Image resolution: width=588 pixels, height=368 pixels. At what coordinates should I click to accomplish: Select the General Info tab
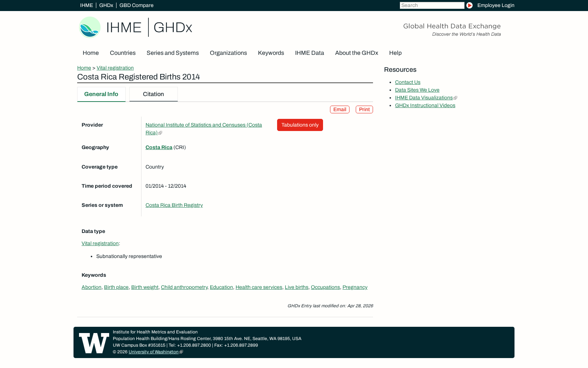(101, 94)
